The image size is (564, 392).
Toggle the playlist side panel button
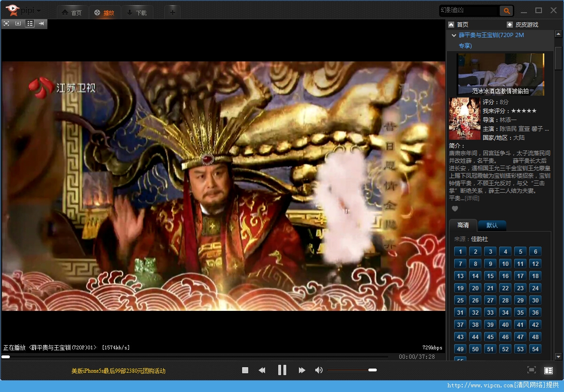coord(548,370)
